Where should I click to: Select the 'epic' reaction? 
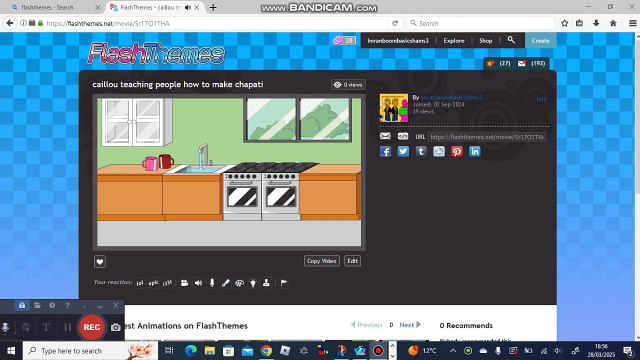[153, 283]
